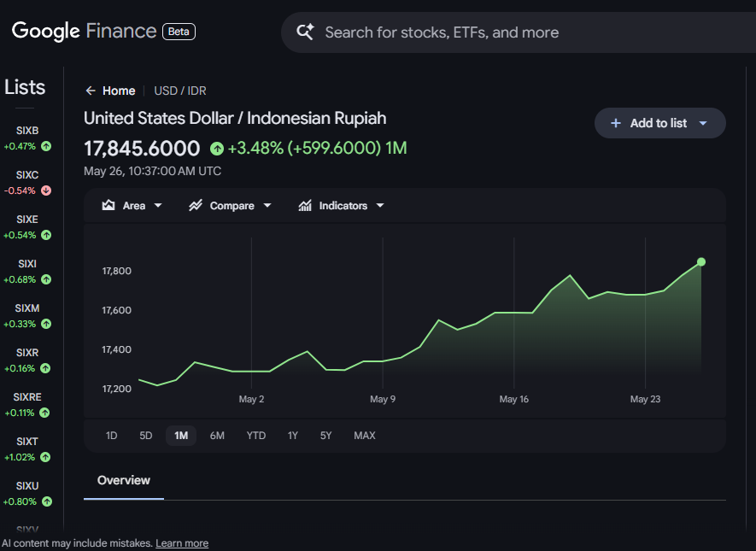Open the Overview tab
Viewport: 756px width, 551px height.
123,480
